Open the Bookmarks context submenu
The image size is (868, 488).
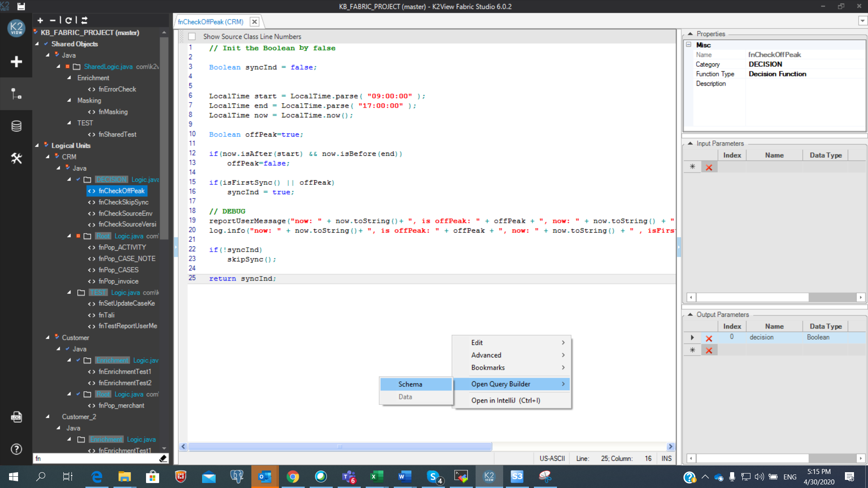512,368
